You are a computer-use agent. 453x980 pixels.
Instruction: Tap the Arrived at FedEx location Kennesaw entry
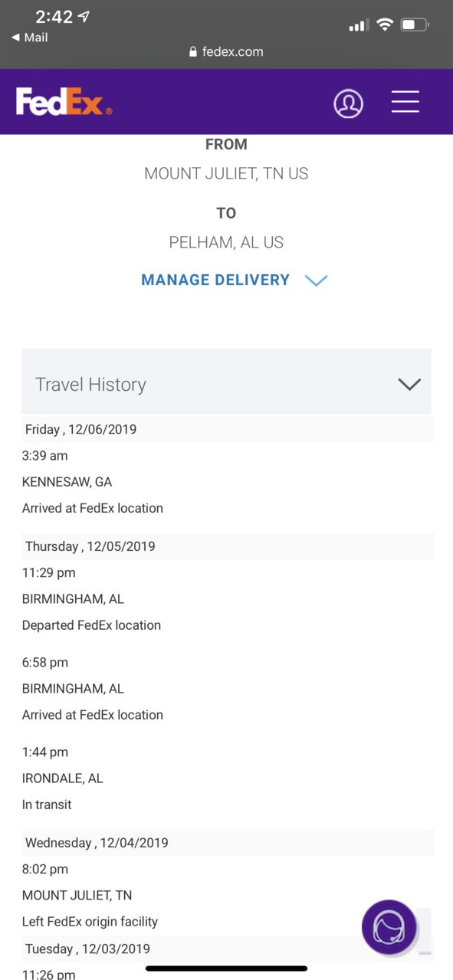point(93,508)
